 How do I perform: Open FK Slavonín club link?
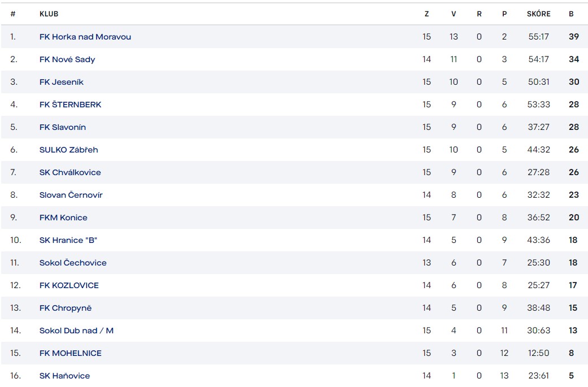pos(63,127)
